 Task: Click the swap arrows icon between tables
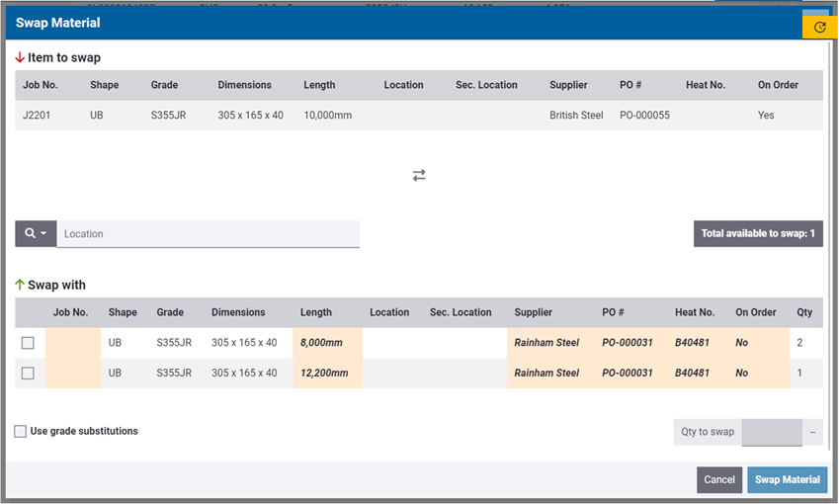click(419, 175)
